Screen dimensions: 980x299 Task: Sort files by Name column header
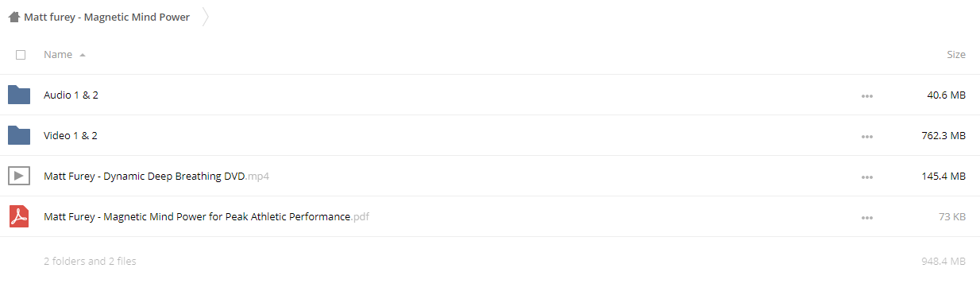[58, 55]
